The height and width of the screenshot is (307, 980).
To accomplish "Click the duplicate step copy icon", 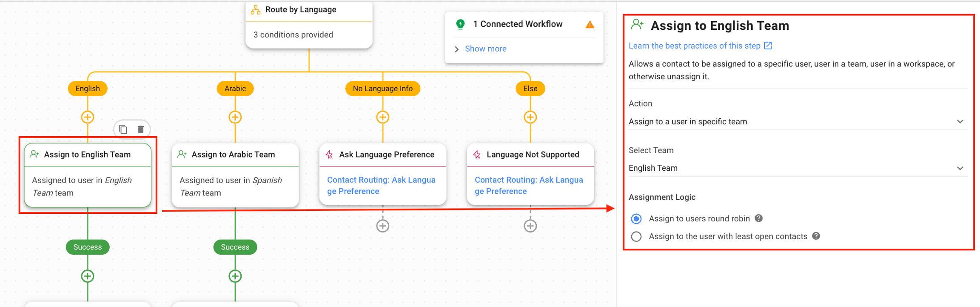I will tap(123, 129).
